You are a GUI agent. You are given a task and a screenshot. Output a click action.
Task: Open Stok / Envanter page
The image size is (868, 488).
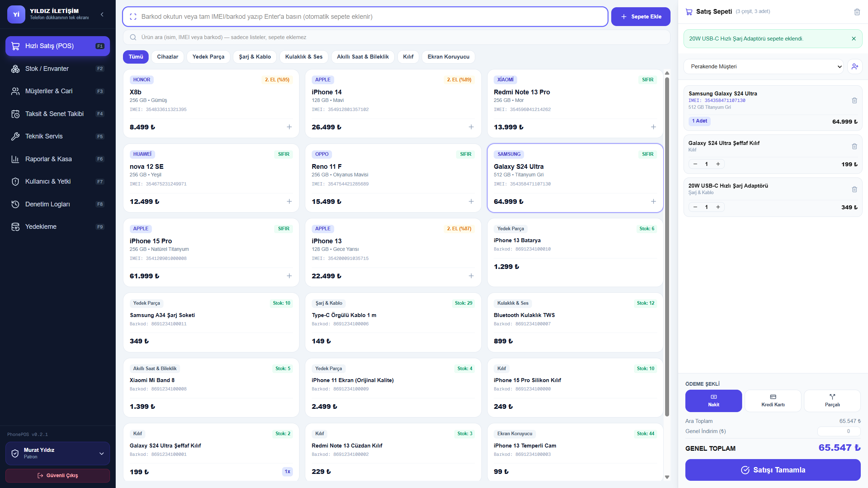58,69
